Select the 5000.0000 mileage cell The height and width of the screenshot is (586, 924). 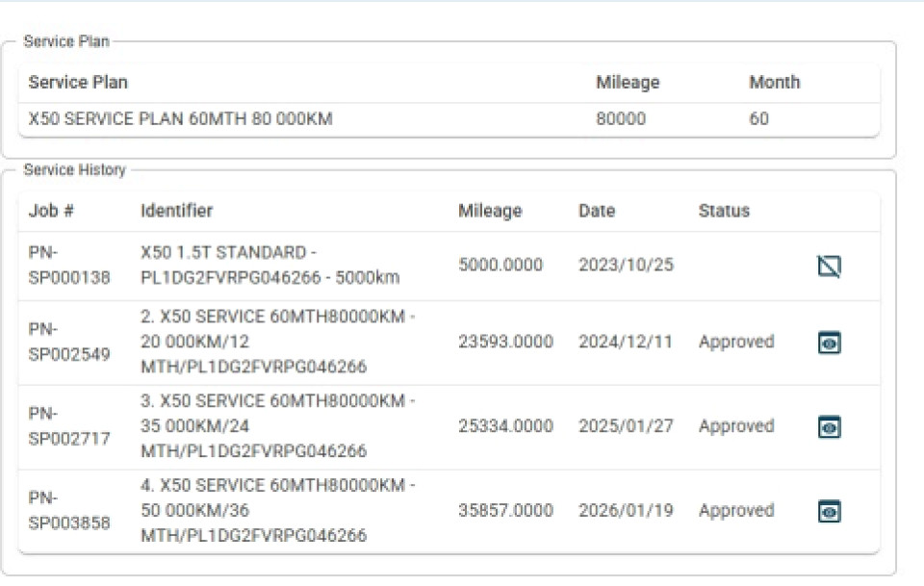(500, 265)
